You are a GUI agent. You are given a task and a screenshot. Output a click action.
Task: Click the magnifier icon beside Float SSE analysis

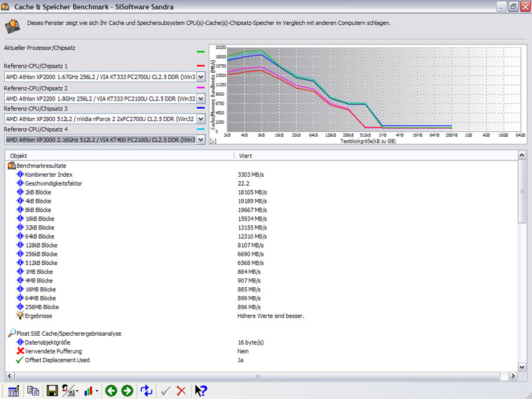[12, 333]
